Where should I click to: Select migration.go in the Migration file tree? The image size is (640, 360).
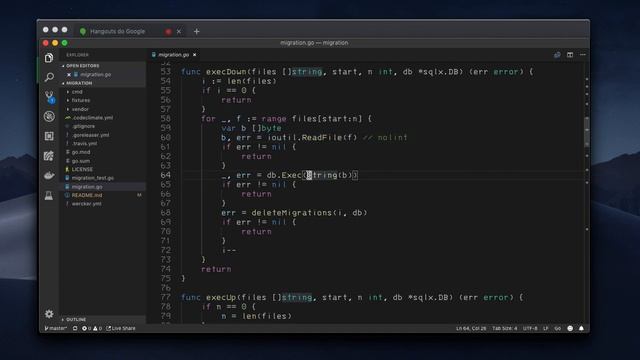[x=103, y=187]
